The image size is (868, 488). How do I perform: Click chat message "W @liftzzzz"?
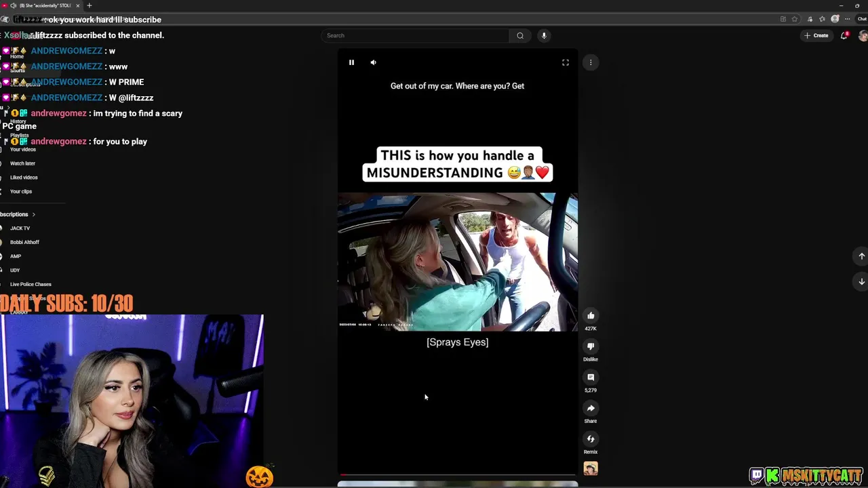[x=132, y=98]
